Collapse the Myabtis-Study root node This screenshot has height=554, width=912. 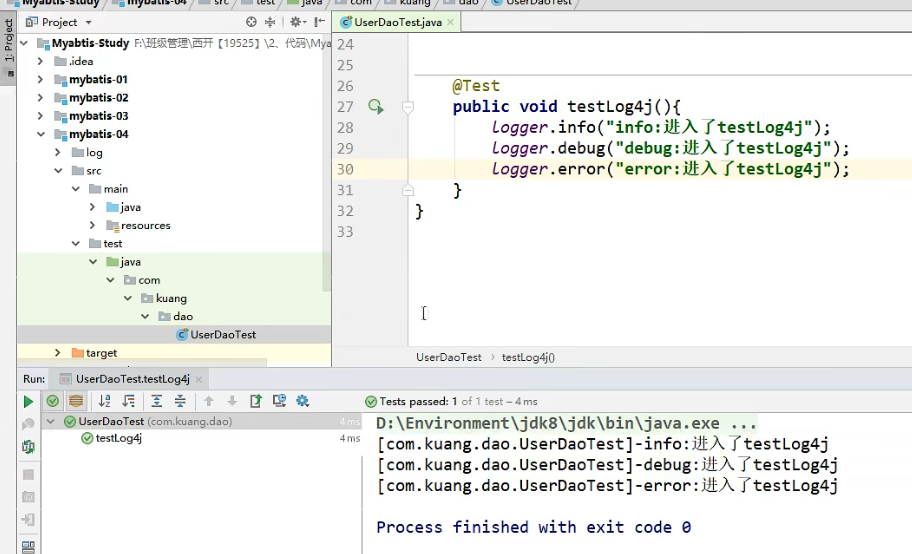[24, 43]
